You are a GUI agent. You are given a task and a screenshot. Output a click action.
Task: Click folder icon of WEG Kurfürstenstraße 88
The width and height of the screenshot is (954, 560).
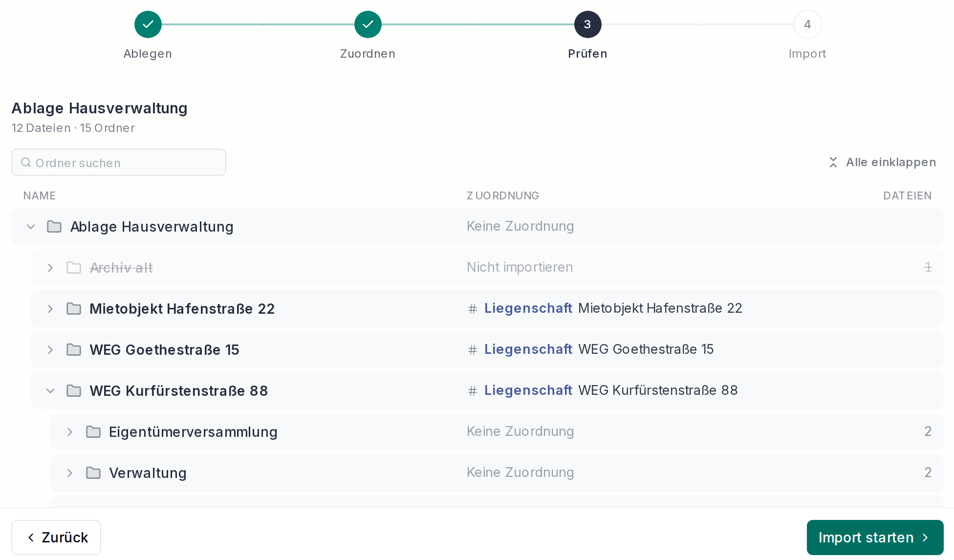point(74,391)
